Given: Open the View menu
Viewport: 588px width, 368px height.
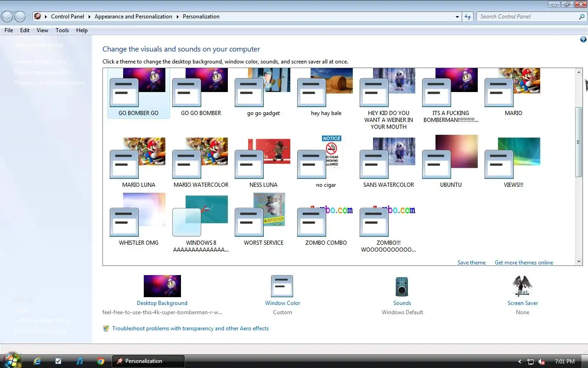Looking at the screenshot, I should [x=42, y=30].
